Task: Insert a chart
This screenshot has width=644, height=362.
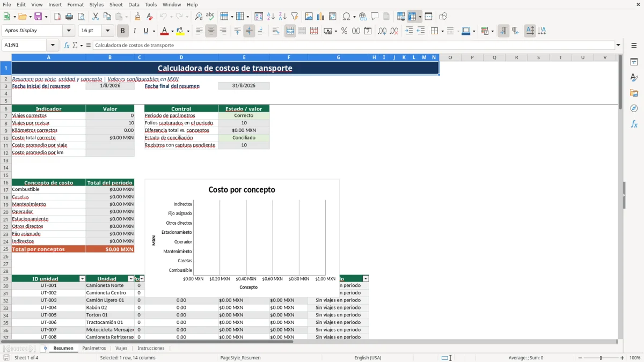Action: point(321,17)
